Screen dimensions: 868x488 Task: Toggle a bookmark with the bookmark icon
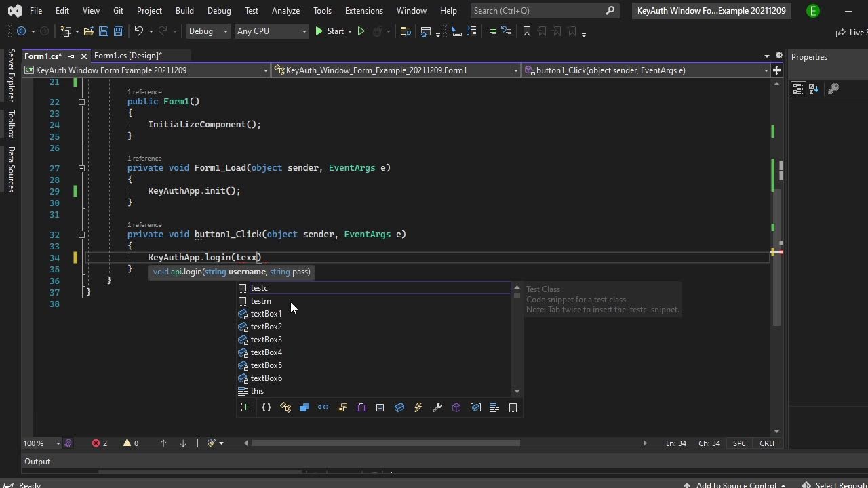[x=527, y=31]
